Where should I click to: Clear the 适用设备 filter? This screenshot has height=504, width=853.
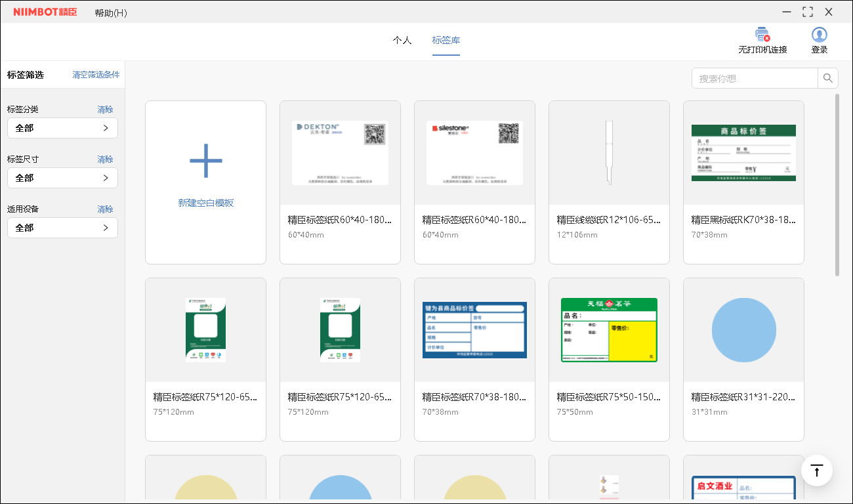(105, 209)
